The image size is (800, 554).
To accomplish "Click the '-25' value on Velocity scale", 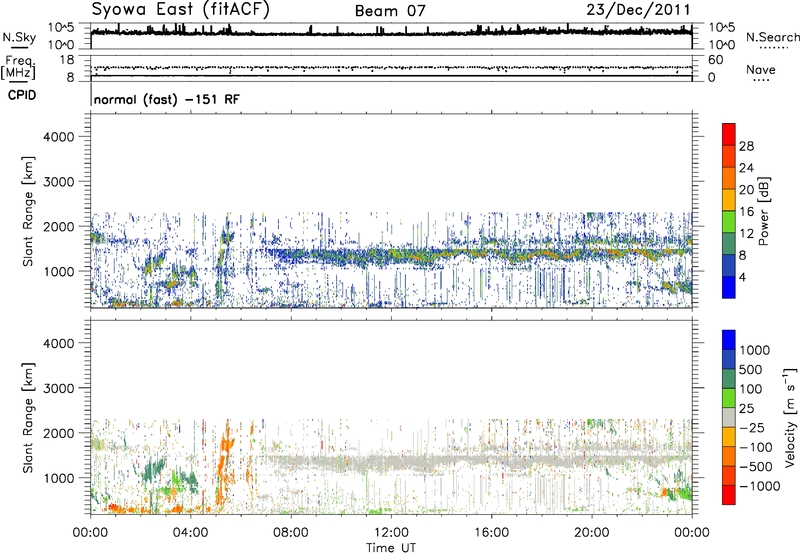I will point(752,428).
